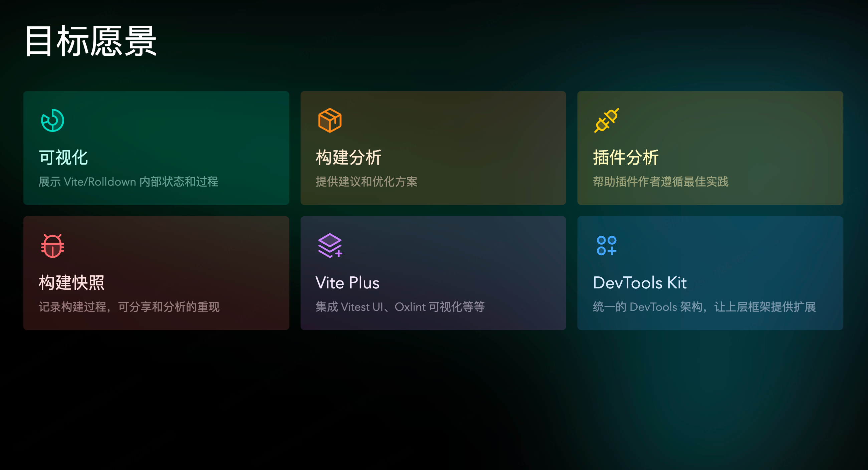Screen dimensions: 868x470
Task: Click the orange package box icon
Action: (330, 120)
